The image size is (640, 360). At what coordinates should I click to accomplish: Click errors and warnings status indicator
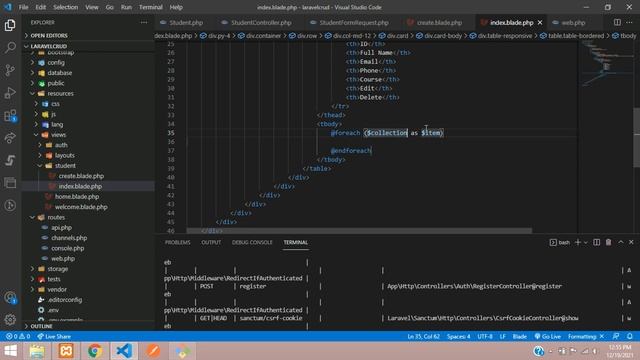(18, 336)
